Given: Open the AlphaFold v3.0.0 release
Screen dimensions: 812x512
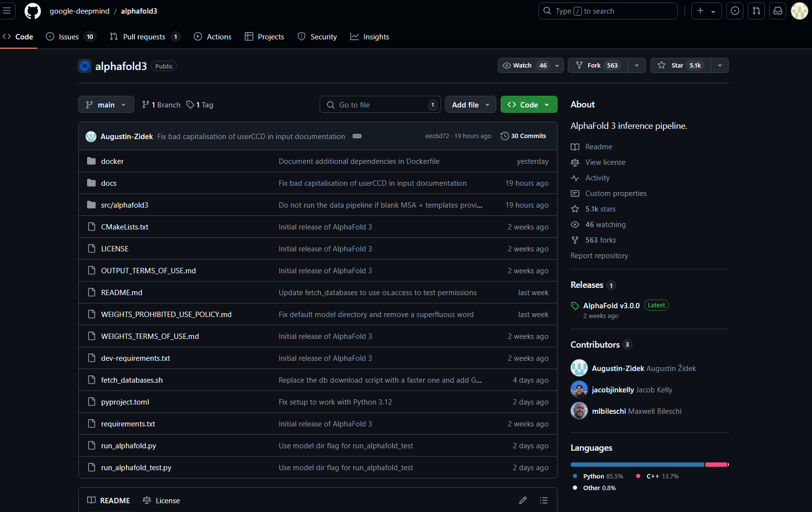Looking at the screenshot, I should point(612,306).
